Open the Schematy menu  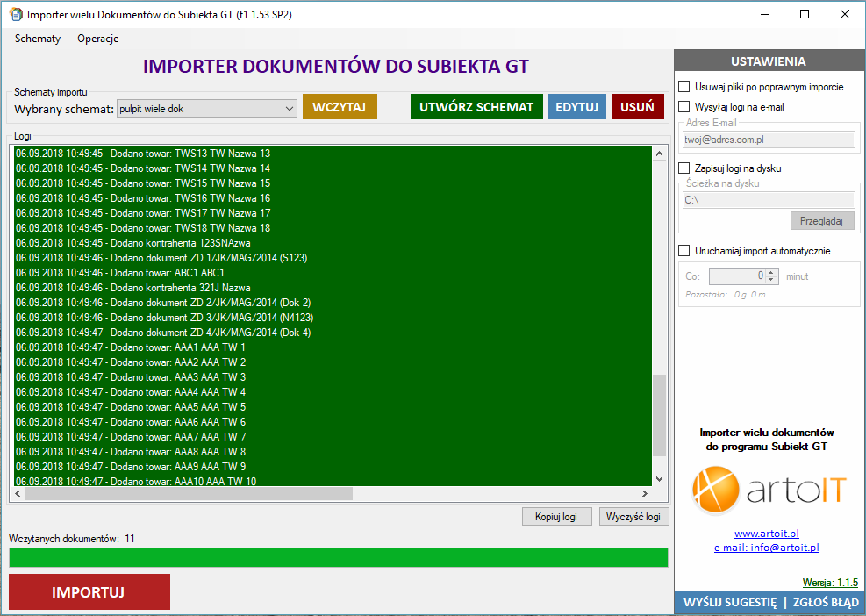[x=38, y=39]
